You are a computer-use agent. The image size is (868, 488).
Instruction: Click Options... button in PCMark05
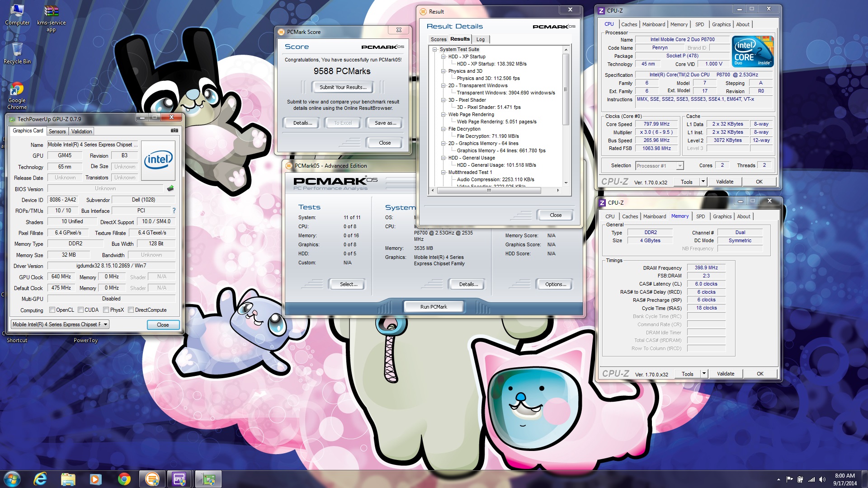[556, 284]
